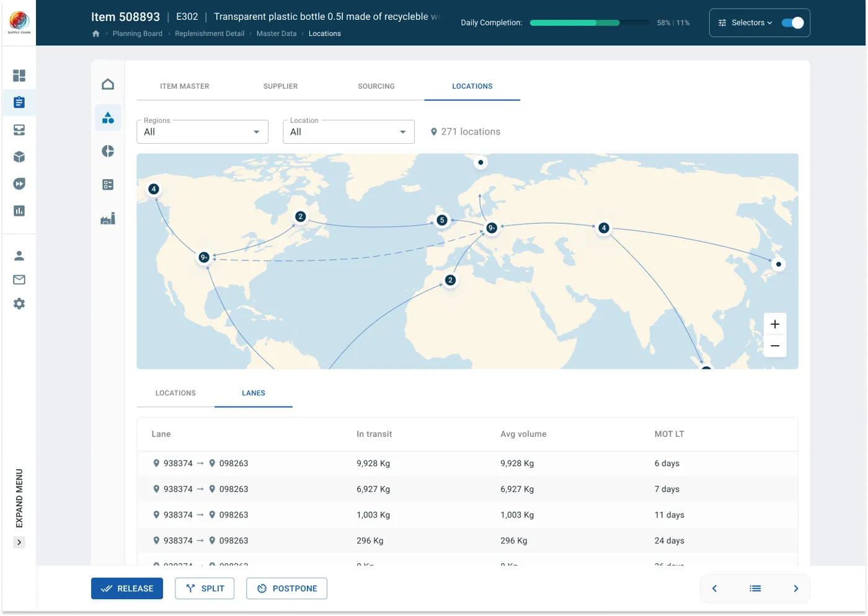Click the Daily Completion progress bar
Image resolution: width=868 pixels, height=616 pixels.
point(590,23)
